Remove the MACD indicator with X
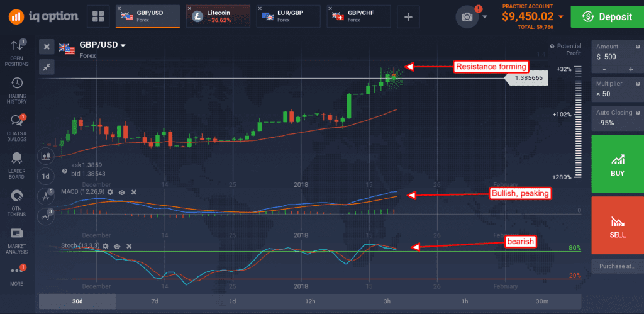Viewport: 644px width, 314px height. pyautogui.click(x=133, y=191)
